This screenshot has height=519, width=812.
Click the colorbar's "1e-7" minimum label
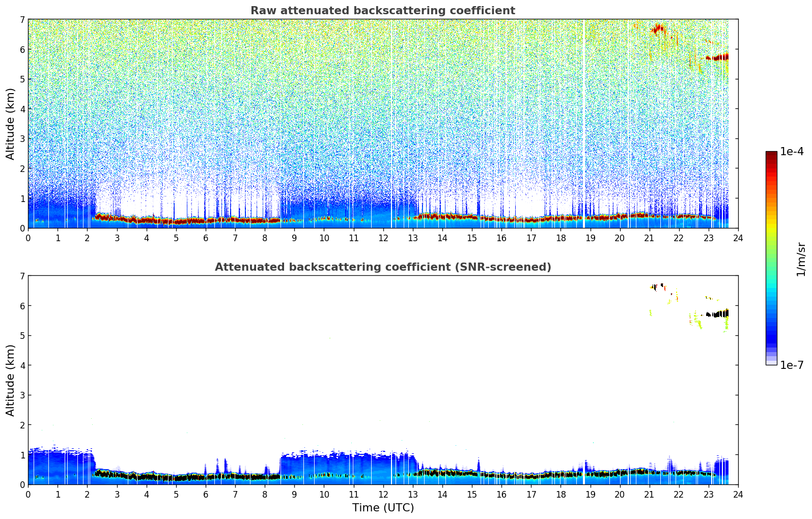(x=792, y=365)
